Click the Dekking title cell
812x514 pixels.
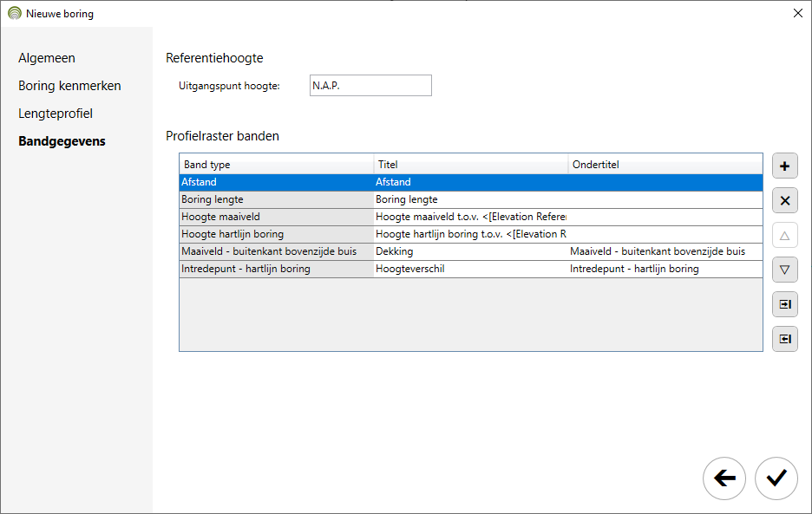point(471,251)
